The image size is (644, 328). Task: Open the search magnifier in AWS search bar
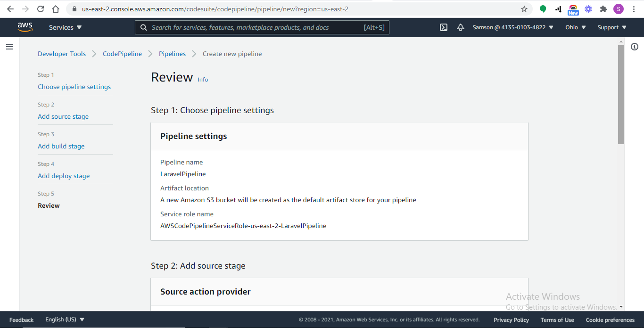(144, 27)
